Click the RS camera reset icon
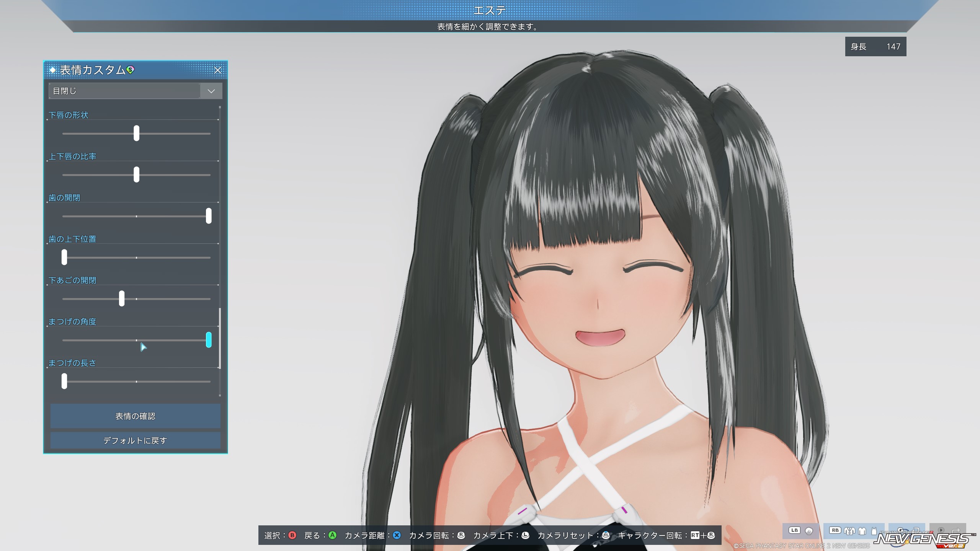Image resolution: width=980 pixels, height=551 pixels. 606,535
